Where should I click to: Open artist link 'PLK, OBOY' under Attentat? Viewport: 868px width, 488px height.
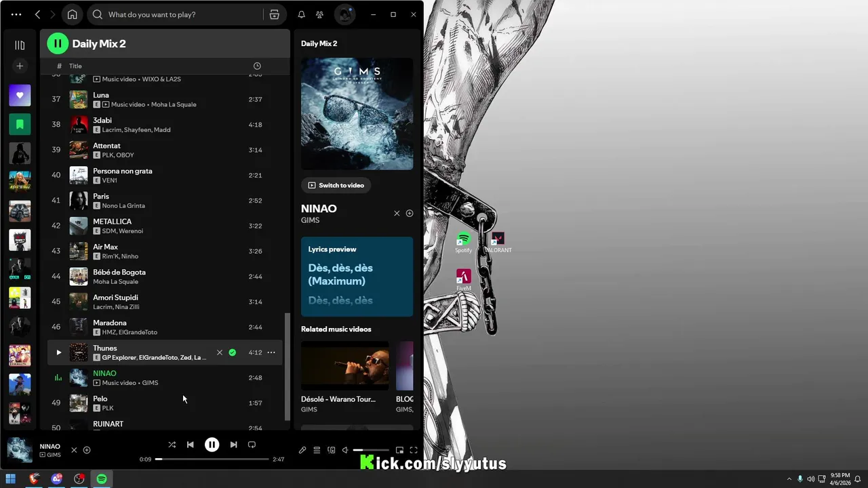click(x=118, y=155)
